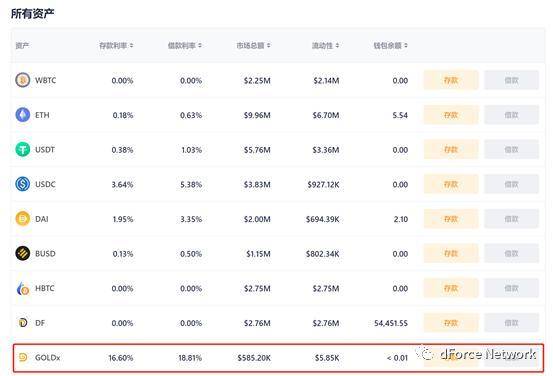Click the USDT coin icon
Screen dimensions: 553x376
click(23, 149)
